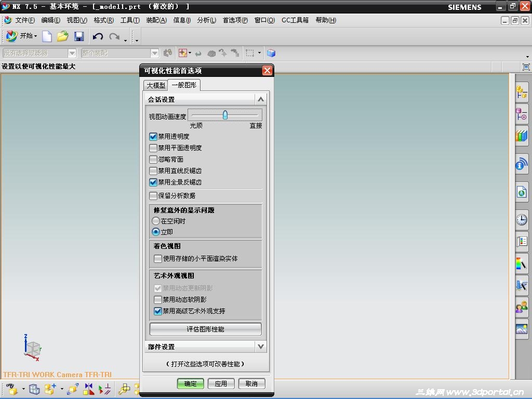Open the Reuse Library books icon

[522, 136]
